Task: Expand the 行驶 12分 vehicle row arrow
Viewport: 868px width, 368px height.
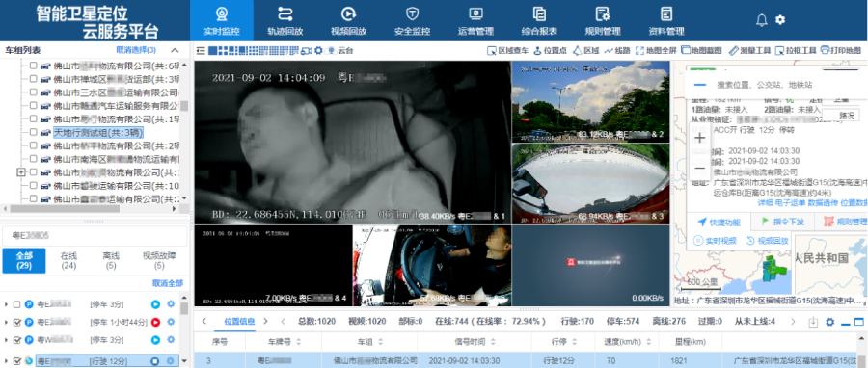Action: click(6, 361)
